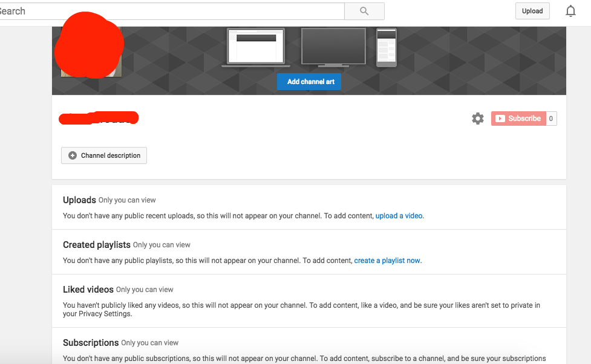The width and height of the screenshot is (591, 364).
Task: Add a Channel description
Action: click(x=104, y=155)
